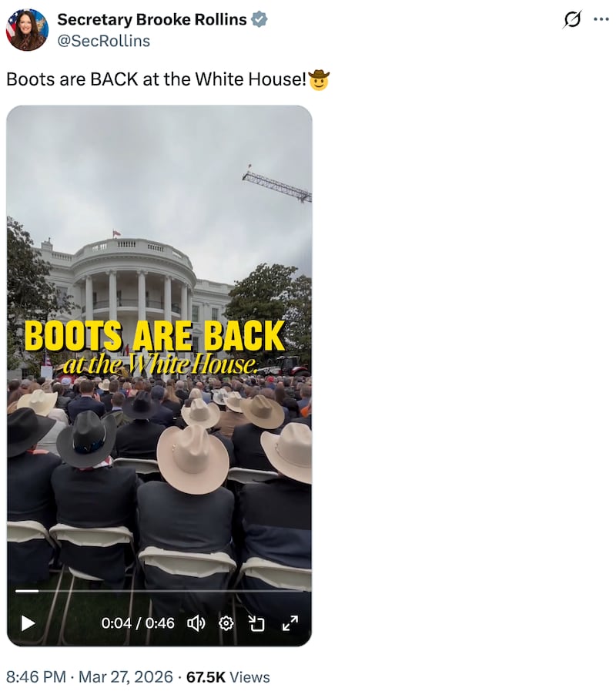The width and height of the screenshot is (616, 698).
Task: Click the verified badge beside Brooke Rollins
Action: pyautogui.click(x=259, y=19)
